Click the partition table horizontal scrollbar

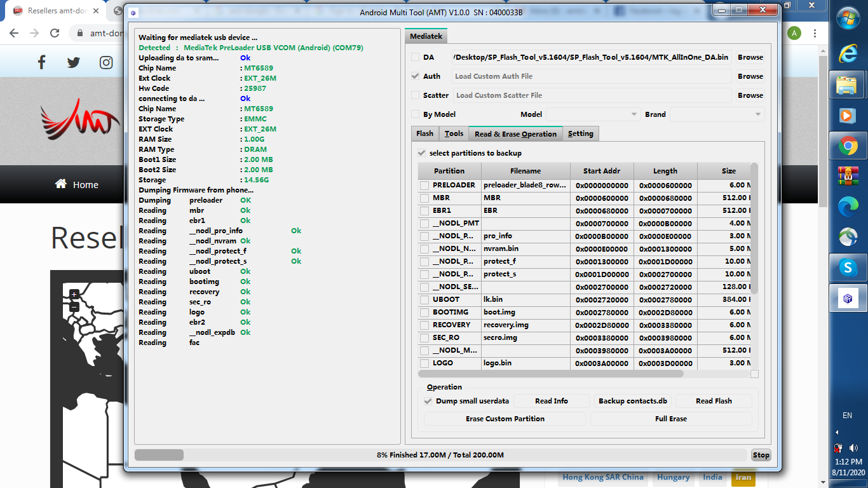(x=551, y=374)
